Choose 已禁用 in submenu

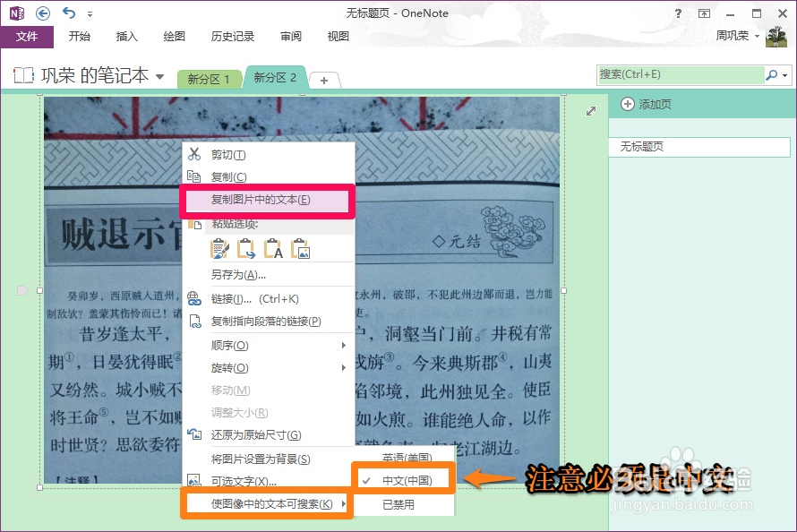(x=403, y=504)
